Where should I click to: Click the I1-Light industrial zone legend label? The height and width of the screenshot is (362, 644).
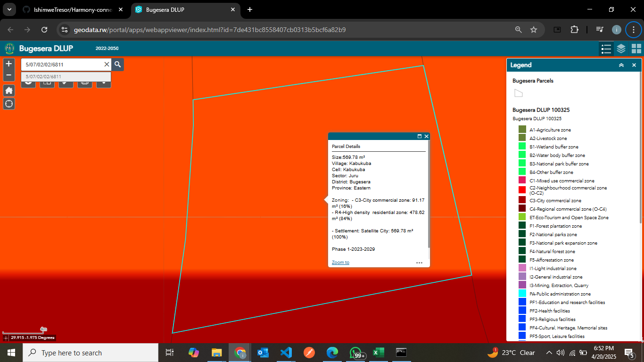coord(553,268)
